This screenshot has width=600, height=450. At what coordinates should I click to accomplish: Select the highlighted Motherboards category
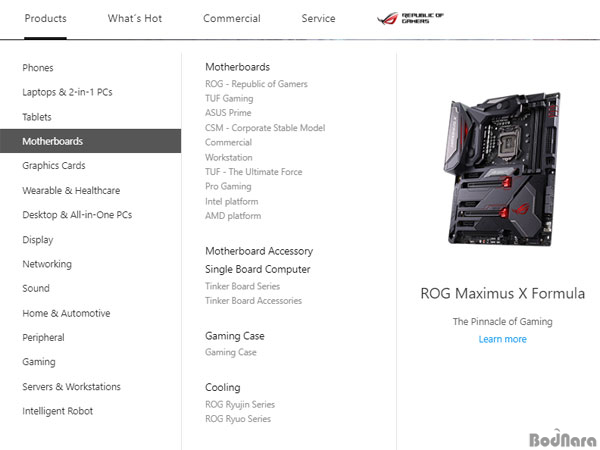point(90,141)
